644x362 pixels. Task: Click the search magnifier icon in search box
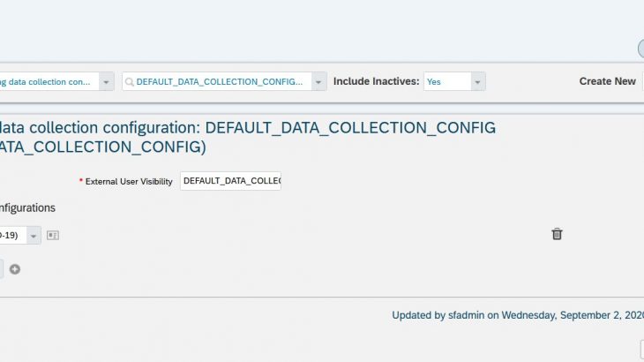click(x=130, y=81)
